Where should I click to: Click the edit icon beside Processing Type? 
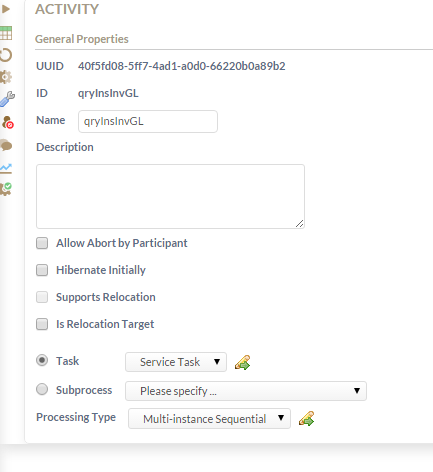306,419
